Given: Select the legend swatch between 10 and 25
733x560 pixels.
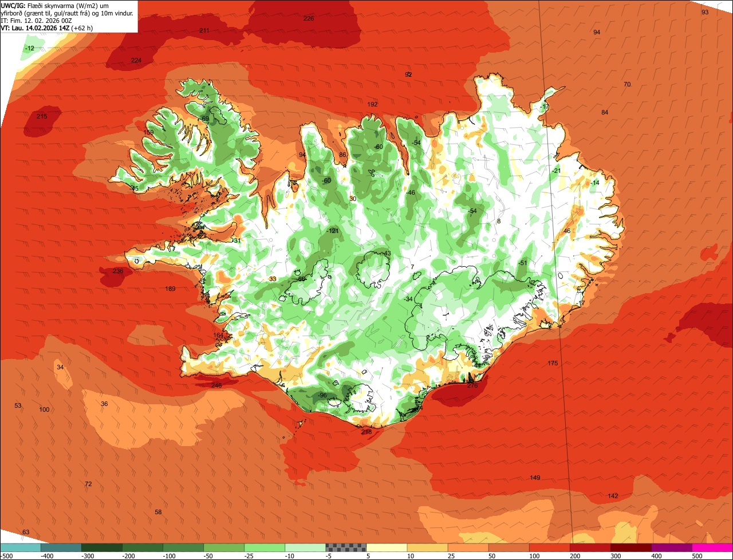Looking at the screenshot, I should (427, 548).
